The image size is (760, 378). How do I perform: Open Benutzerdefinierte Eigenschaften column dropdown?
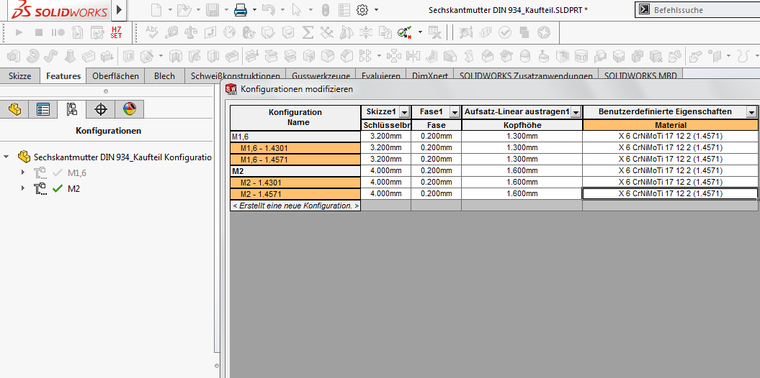pos(751,112)
